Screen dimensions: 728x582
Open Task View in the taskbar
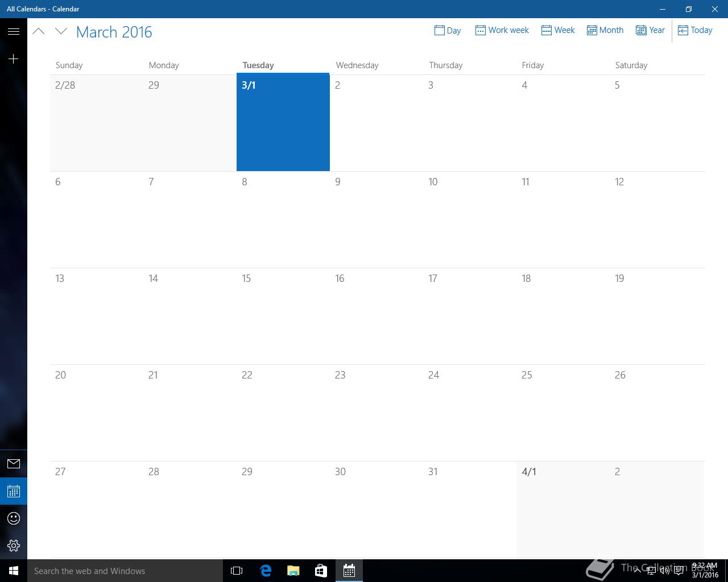pyautogui.click(x=237, y=571)
